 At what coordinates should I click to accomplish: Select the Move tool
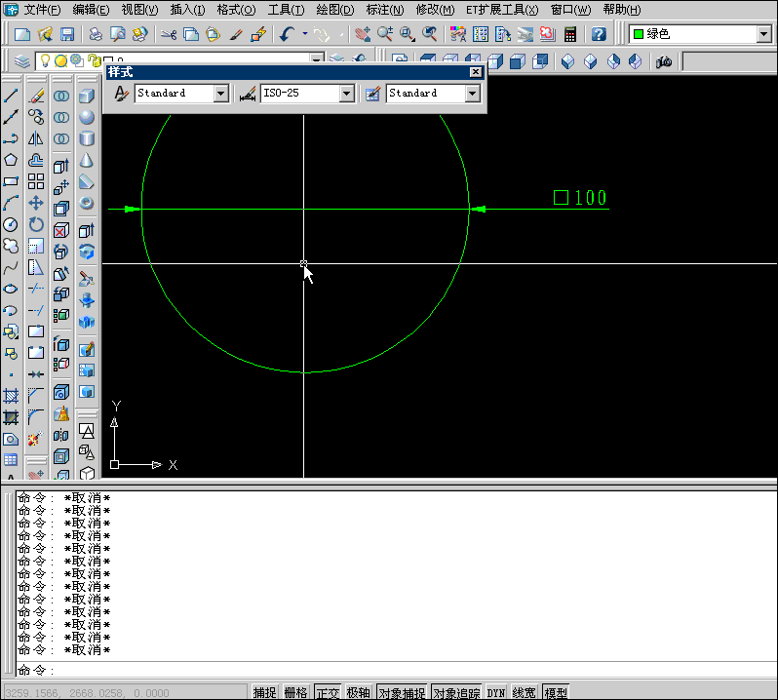[36, 203]
